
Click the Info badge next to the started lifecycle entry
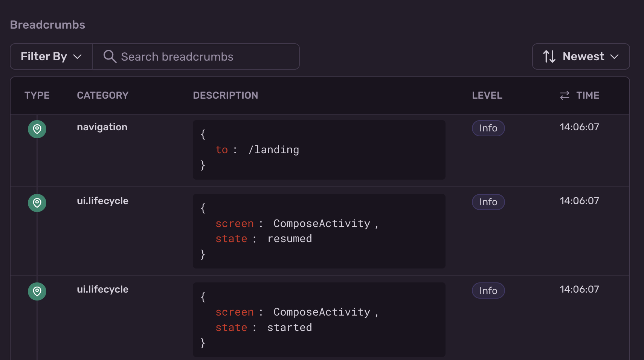pos(488,290)
